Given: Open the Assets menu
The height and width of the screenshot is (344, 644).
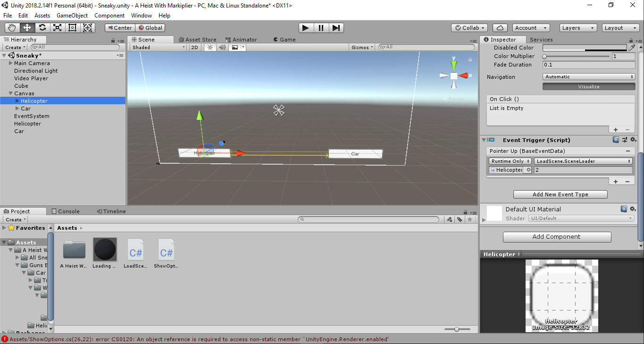Looking at the screenshot, I should pos(42,16).
